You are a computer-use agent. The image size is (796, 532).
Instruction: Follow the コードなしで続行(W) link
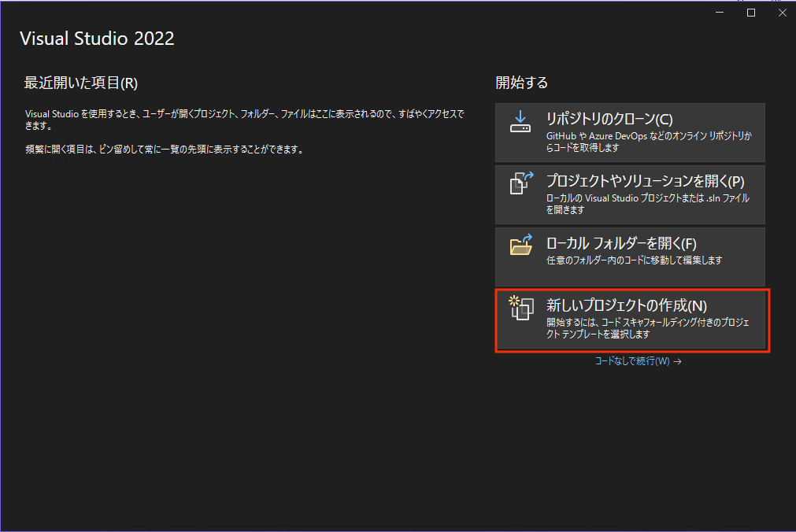click(631, 362)
